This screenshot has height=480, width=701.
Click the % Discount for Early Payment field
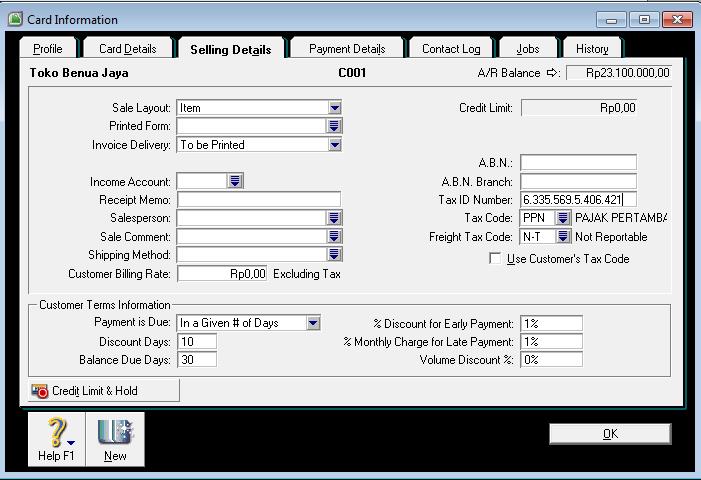[552, 323]
